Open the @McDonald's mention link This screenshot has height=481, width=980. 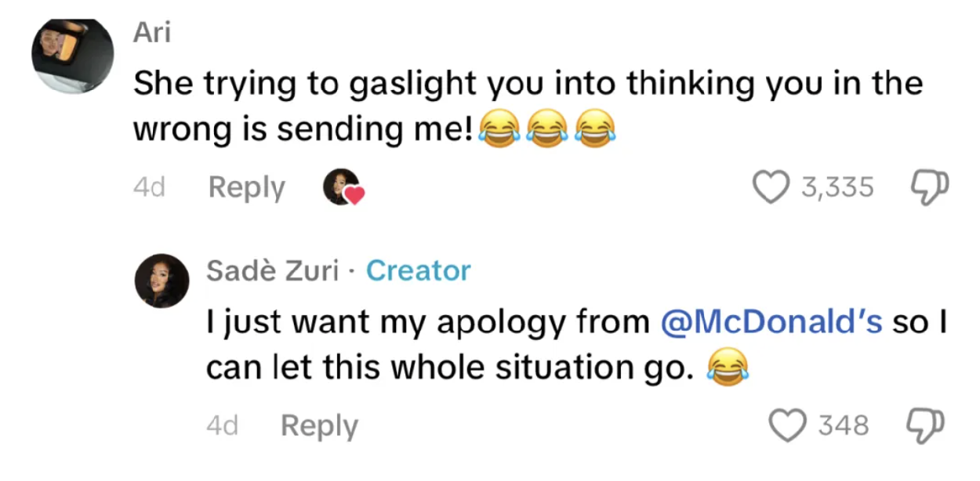click(x=772, y=322)
